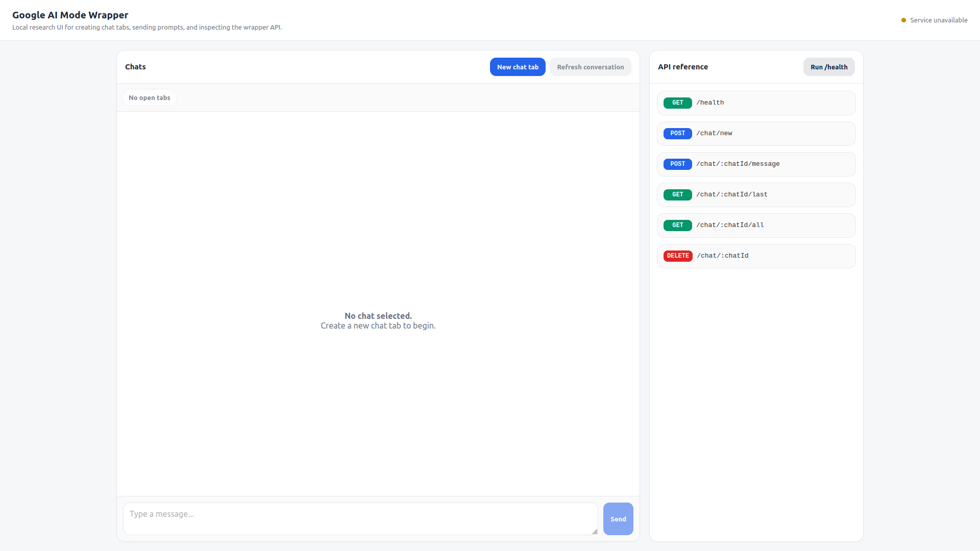Click the Google AI Mode Wrapper title

click(x=70, y=15)
